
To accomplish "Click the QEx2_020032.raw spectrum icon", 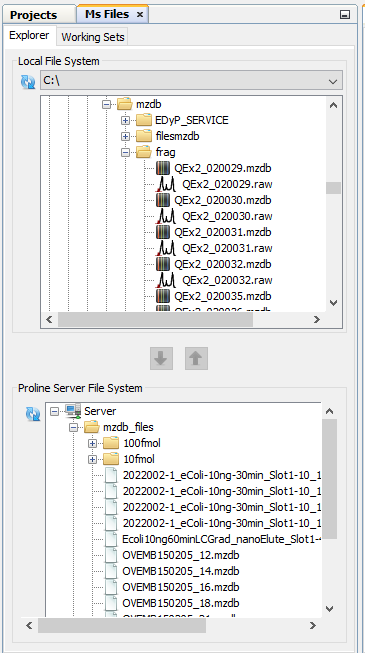I will [166, 280].
